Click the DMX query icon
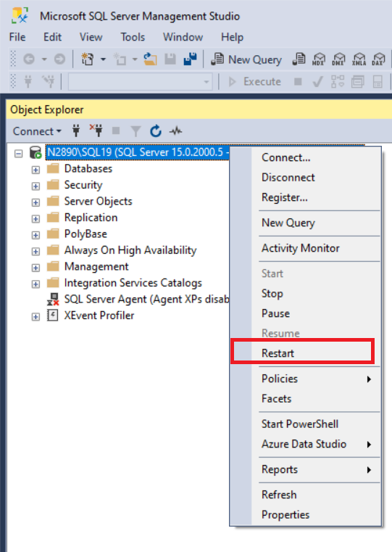The image size is (392, 552). pos(338,59)
